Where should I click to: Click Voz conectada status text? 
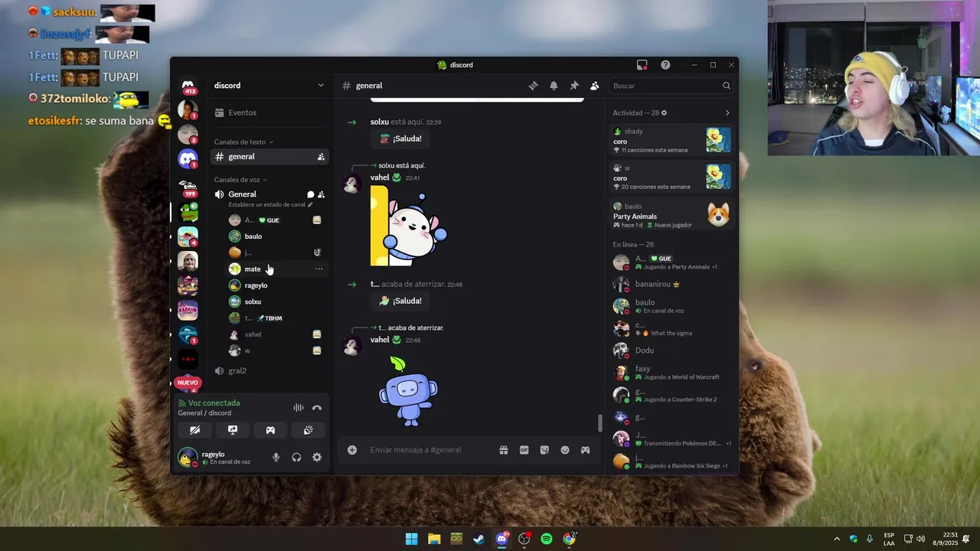click(214, 403)
